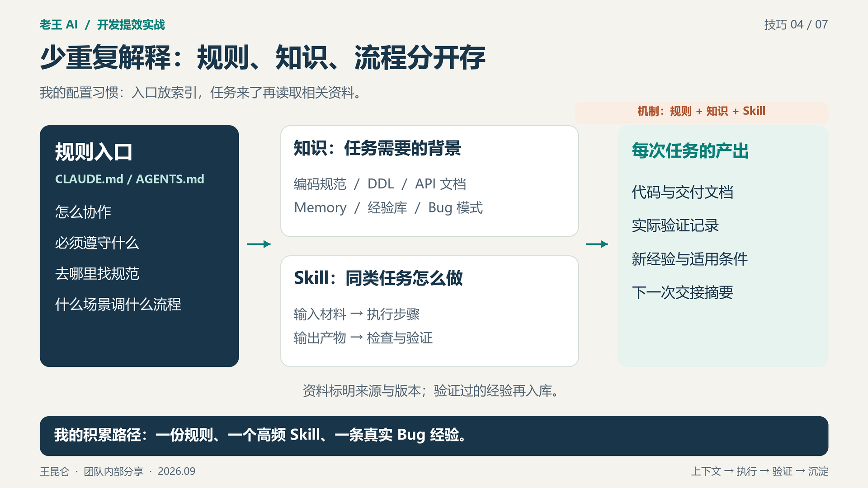Click the heading 规则入口

tap(94, 152)
